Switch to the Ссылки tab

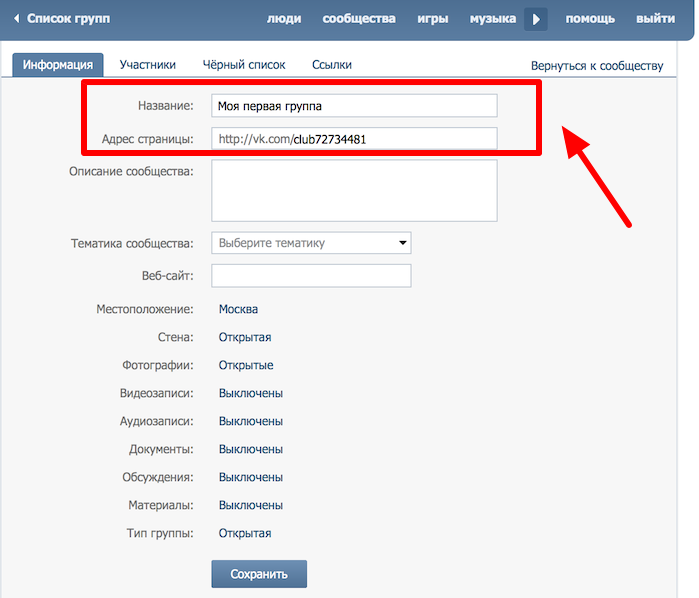[332, 65]
